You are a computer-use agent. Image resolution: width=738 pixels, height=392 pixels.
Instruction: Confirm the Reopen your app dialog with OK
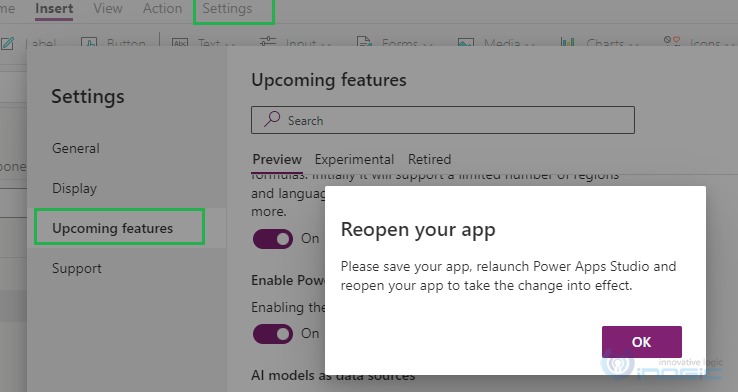642,342
